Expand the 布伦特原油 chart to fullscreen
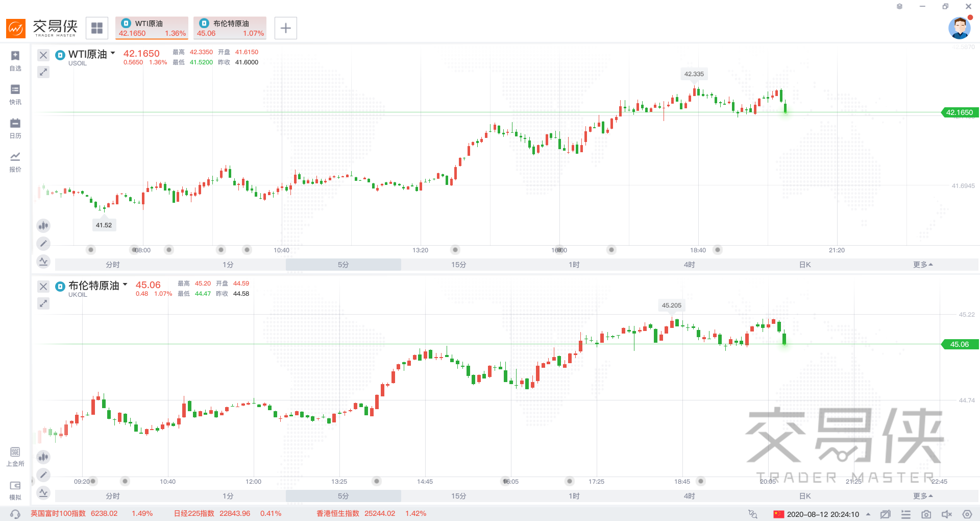This screenshot has width=980, height=521. (x=43, y=303)
